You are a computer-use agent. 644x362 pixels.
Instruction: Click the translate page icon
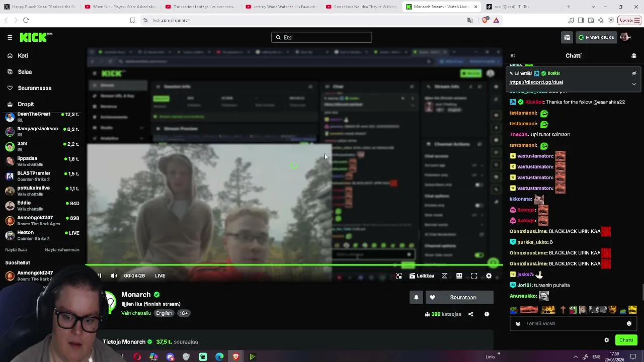tap(470, 20)
